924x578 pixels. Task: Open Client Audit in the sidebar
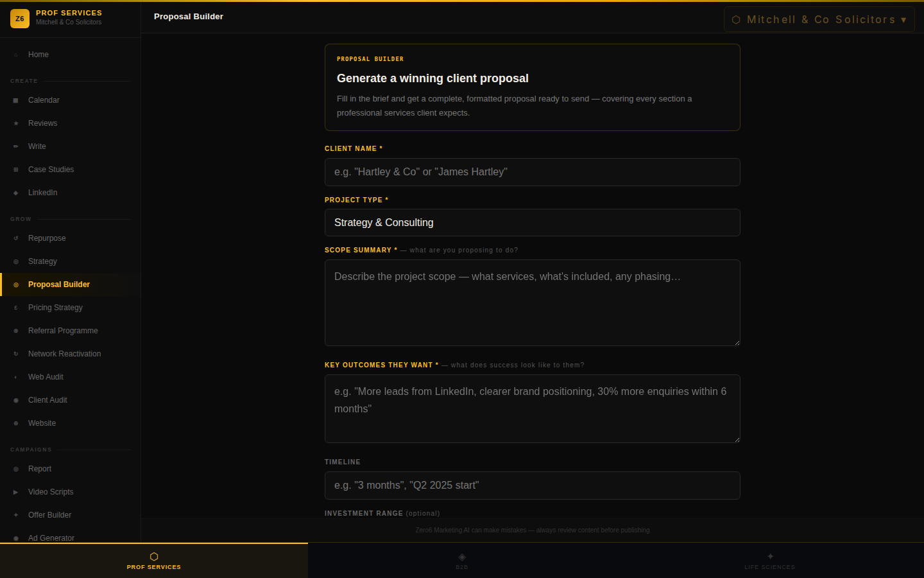[x=71, y=400]
